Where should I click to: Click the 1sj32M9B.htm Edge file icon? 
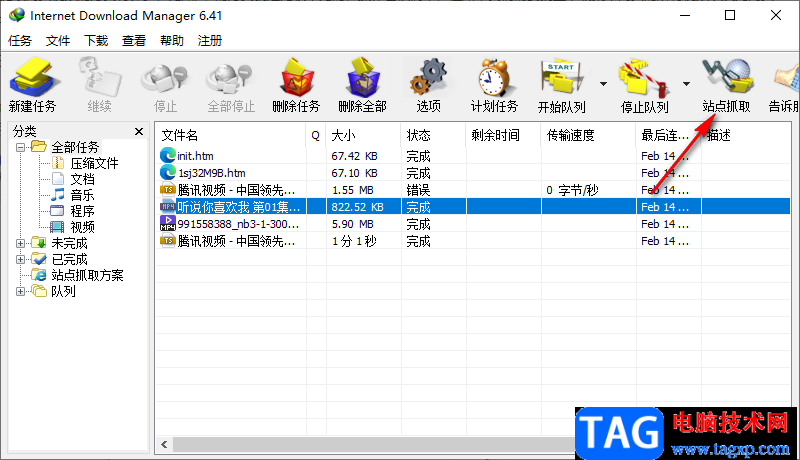[x=167, y=172]
